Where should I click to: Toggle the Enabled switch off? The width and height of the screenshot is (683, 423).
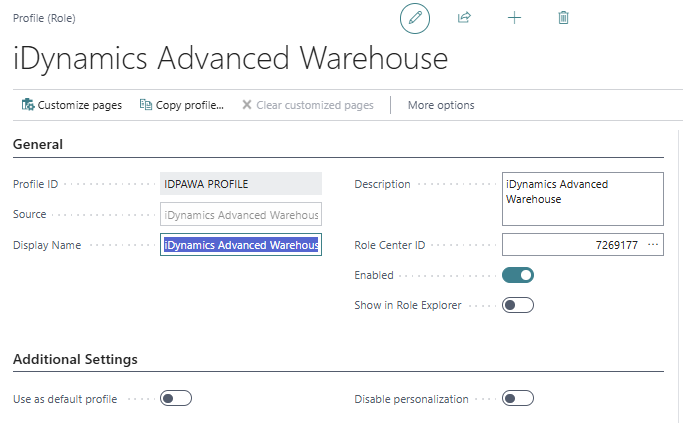(x=518, y=275)
